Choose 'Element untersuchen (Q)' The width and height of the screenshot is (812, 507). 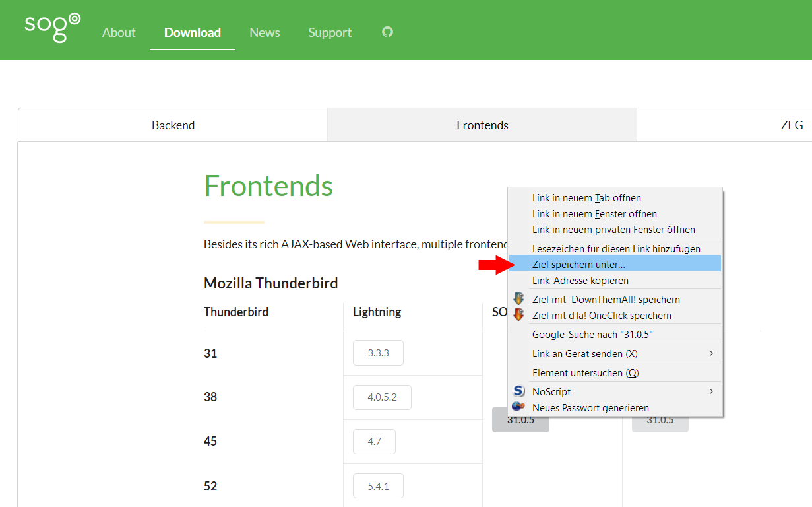pos(615,372)
